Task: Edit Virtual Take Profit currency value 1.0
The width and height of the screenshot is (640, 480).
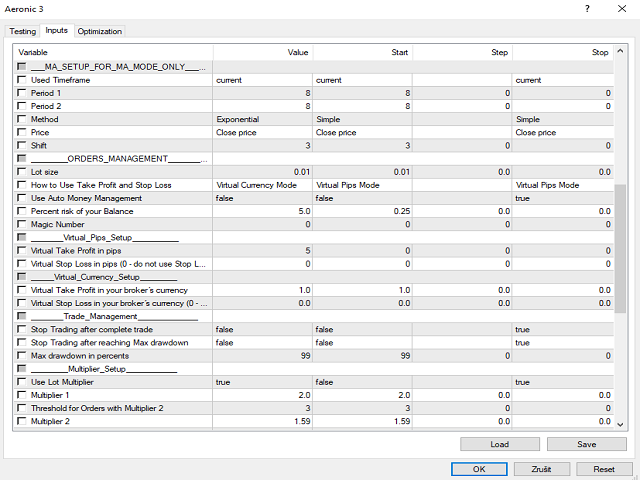Action: pos(262,290)
